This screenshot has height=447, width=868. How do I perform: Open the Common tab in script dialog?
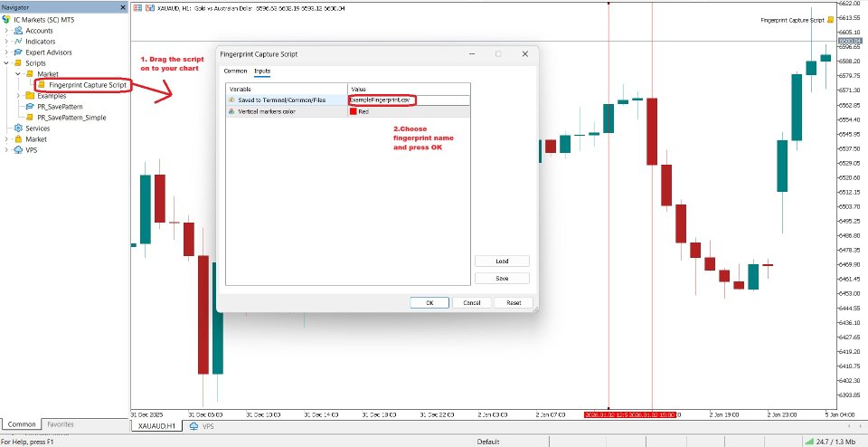(235, 71)
